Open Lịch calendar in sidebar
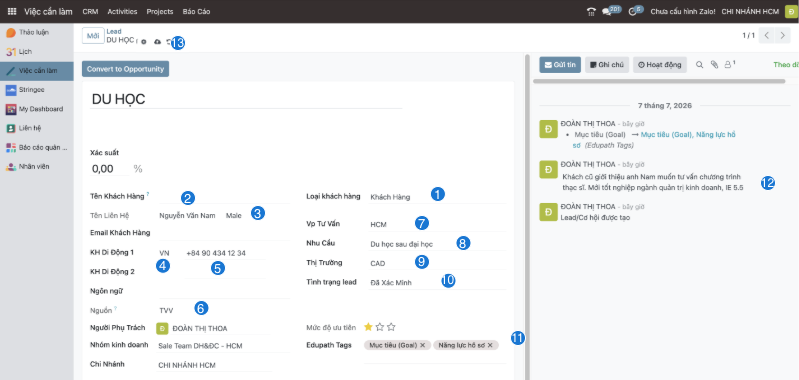This screenshot has height=380, width=799. click(x=37, y=52)
